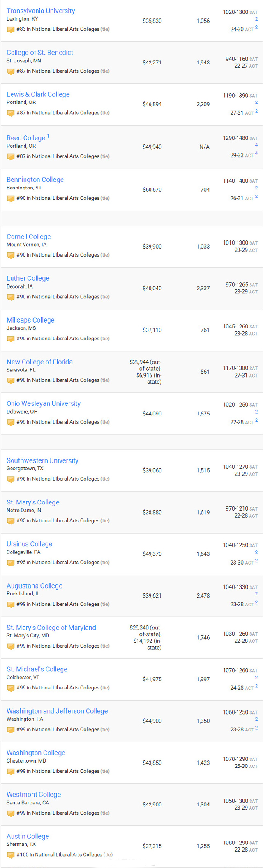Click footnote 1 next to Reed College
This screenshot has width=263, height=868.
tap(48, 136)
